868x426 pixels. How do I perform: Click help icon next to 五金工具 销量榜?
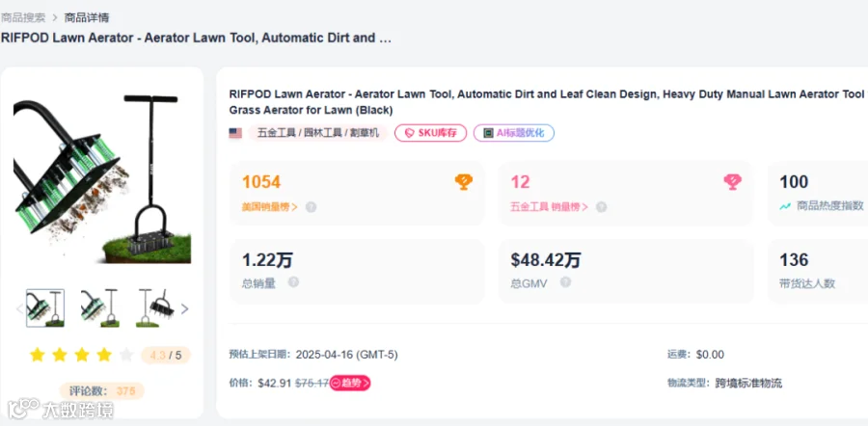point(601,206)
